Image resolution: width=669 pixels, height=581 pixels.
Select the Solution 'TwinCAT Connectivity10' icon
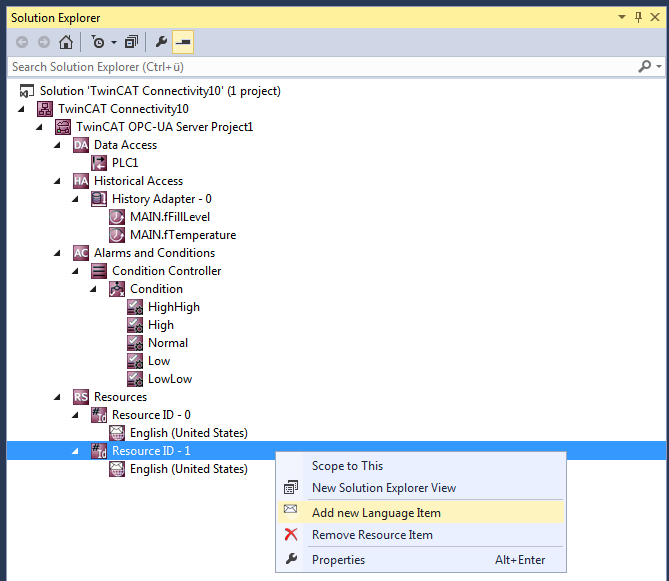[26, 91]
